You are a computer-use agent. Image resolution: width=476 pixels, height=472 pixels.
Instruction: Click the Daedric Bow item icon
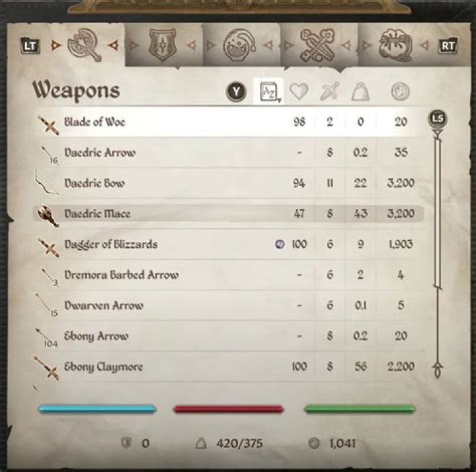46,182
